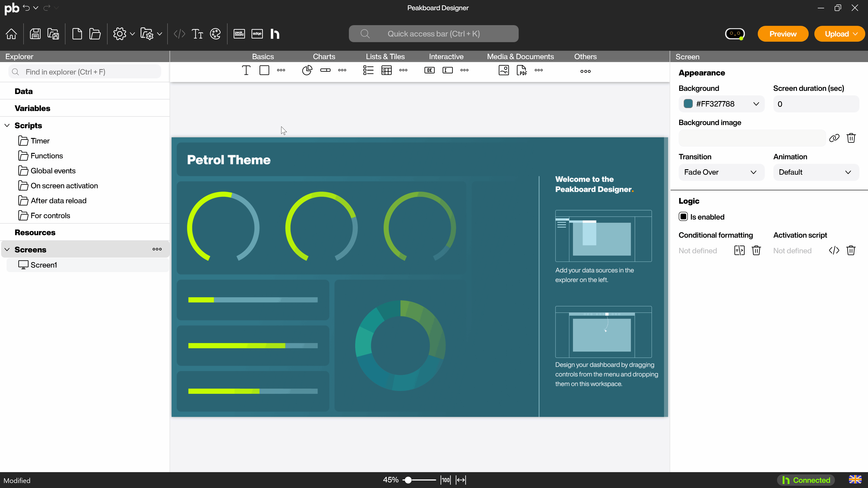Select the OK button control
The height and width of the screenshot is (488, 868).
click(429, 70)
